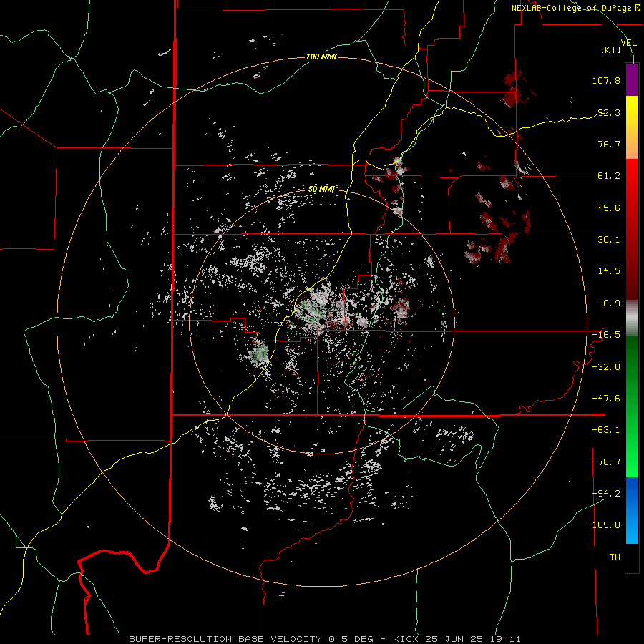Pick the yellow-orange segment of velocity scale
This screenshot has height=644, width=644.
[632, 127]
